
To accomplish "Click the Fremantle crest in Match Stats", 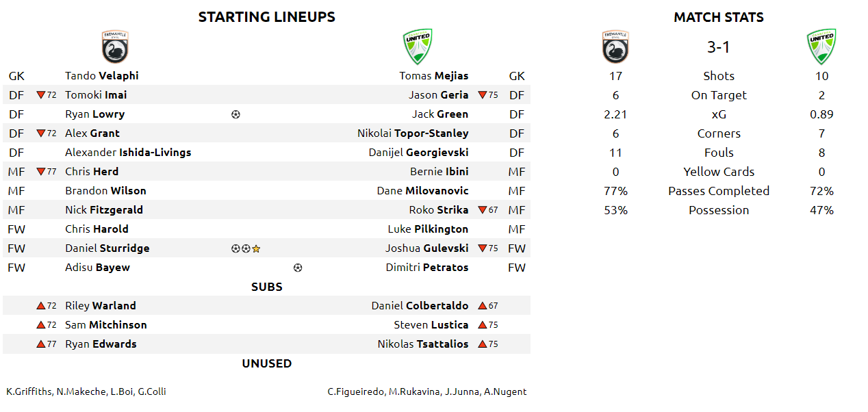I will (x=615, y=47).
